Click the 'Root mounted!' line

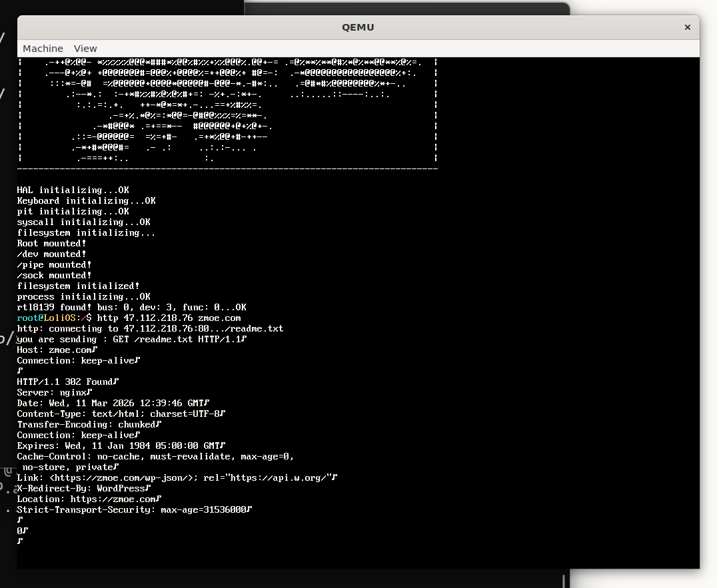click(x=51, y=244)
